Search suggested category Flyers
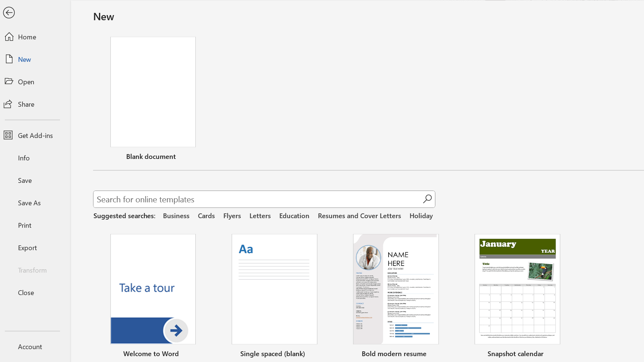The image size is (644, 362). (x=232, y=216)
